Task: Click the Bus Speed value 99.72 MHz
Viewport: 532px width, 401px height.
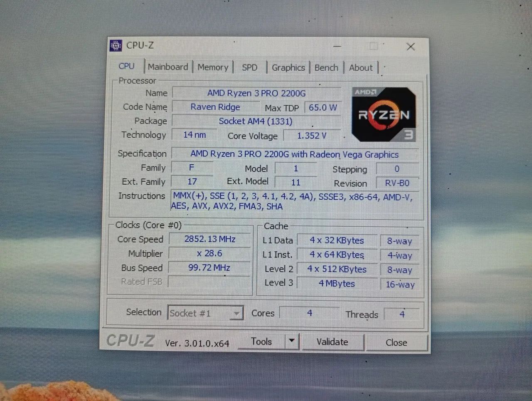Action: [x=209, y=267]
